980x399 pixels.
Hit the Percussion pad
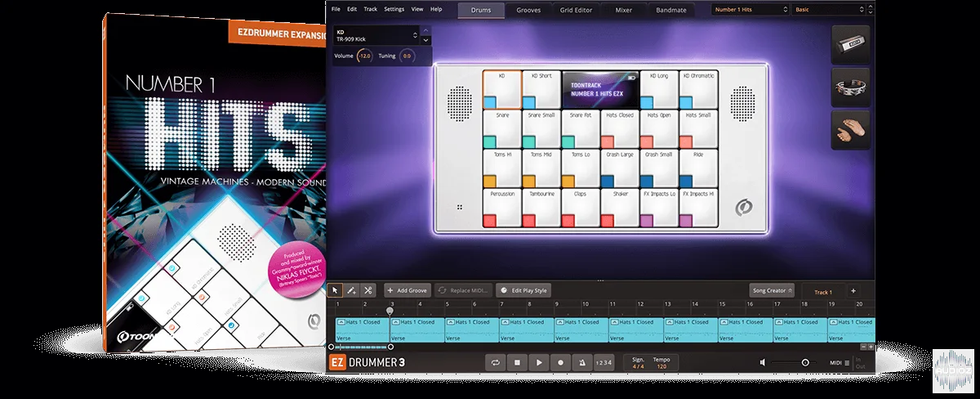click(x=501, y=208)
